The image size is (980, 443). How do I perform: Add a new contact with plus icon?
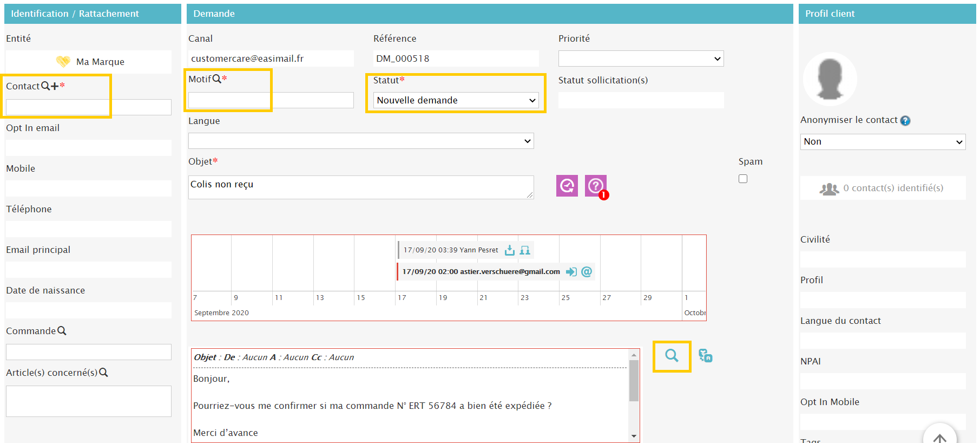click(x=55, y=86)
